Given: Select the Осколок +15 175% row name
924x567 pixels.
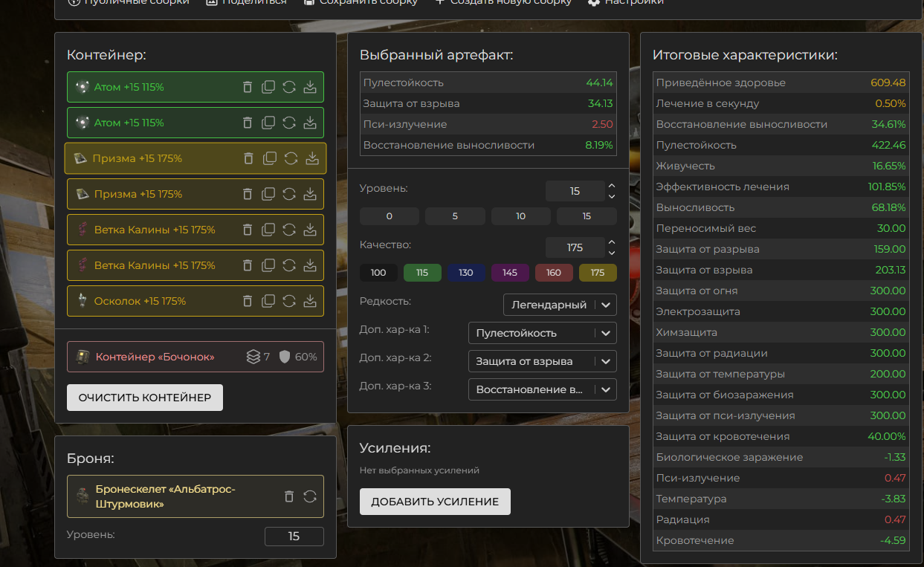Looking at the screenshot, I should point(140,301).
